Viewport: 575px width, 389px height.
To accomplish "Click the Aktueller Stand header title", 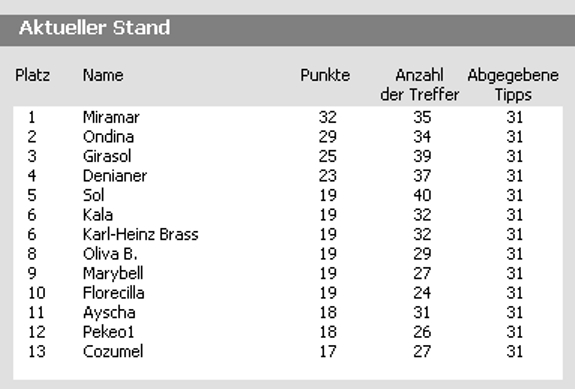I will click(95, 28).
